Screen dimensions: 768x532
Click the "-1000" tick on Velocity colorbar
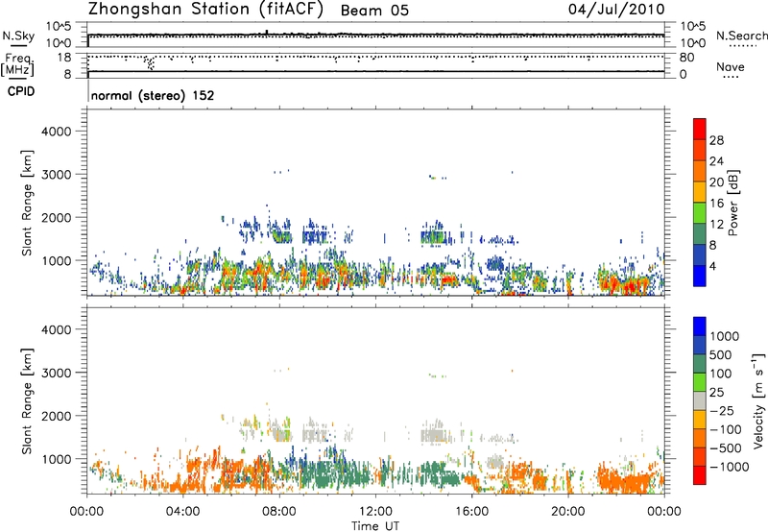pyautogui.click(x=730, y=467)
